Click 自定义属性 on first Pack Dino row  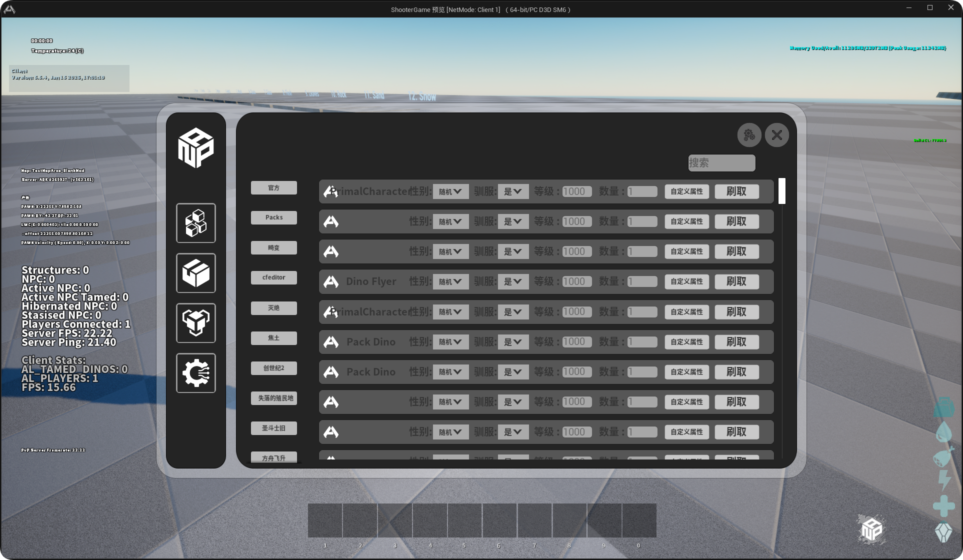tap(686, 342)
